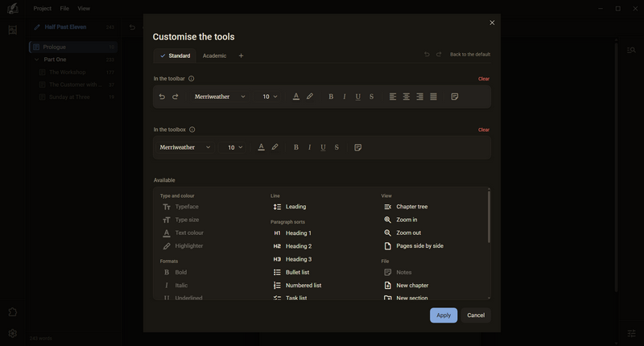Viewport: 644px width, 346px height.
Task: Click text colour icon in toolbox row
Action: point(261,147)
